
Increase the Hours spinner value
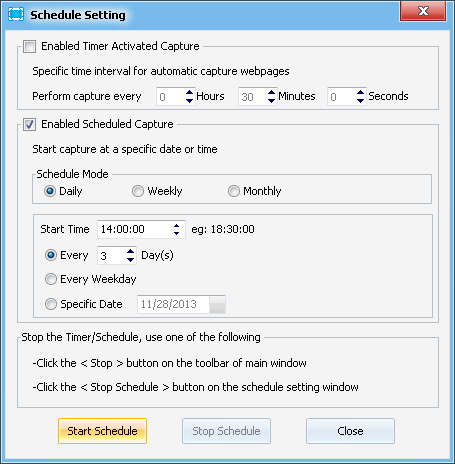click(189, 92)
